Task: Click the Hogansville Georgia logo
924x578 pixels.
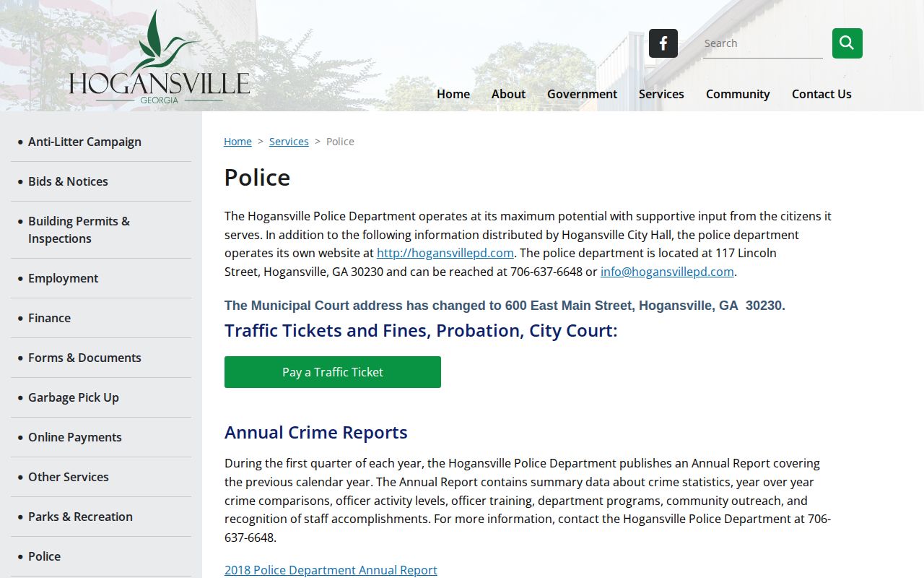Action: (160, 57)
